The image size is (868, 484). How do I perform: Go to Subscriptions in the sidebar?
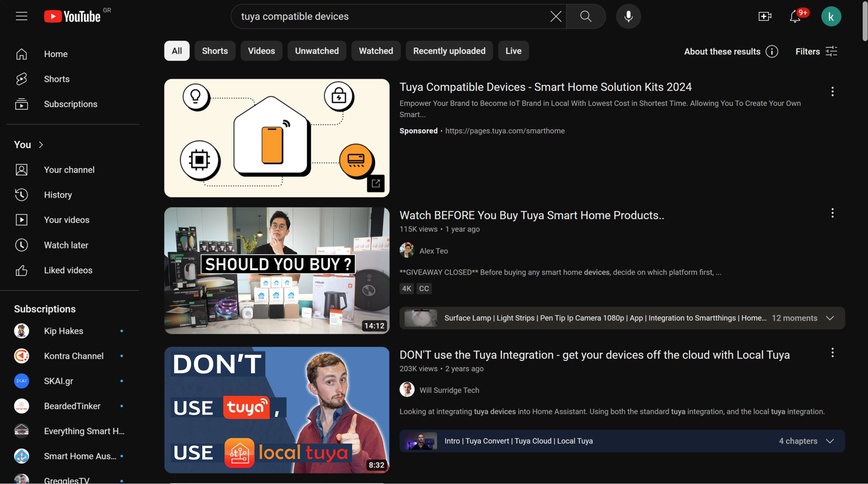pos(71,104)
